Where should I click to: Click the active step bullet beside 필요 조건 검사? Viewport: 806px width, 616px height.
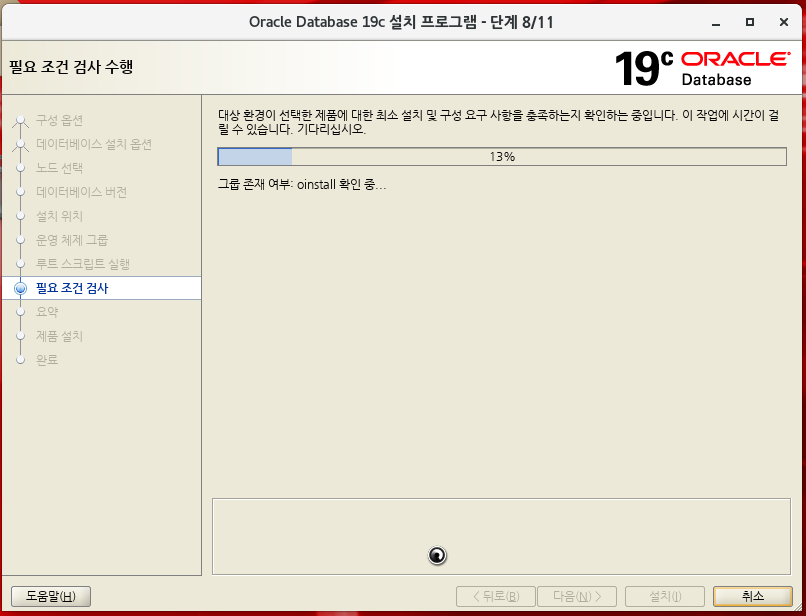[21, 288]
